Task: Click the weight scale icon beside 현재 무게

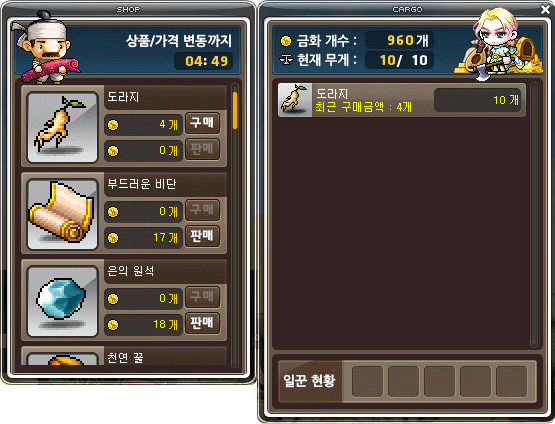Action: 286,60
